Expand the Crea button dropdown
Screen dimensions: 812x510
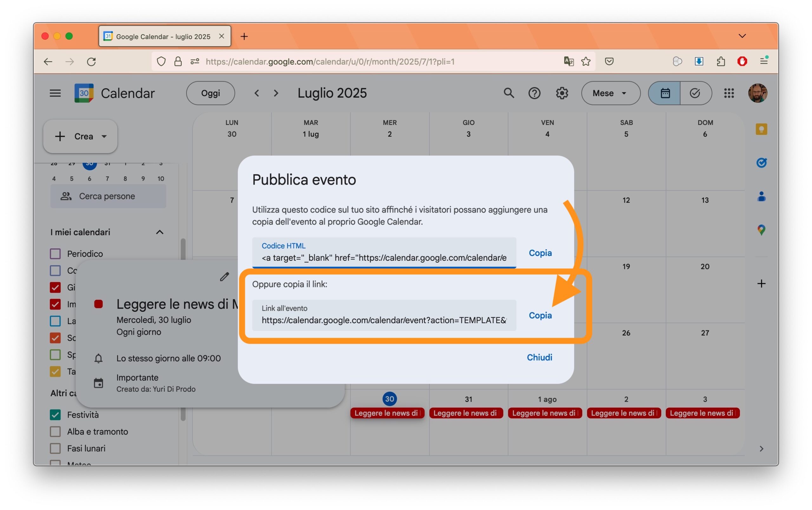pyautogui.click(x=104, y=136)
